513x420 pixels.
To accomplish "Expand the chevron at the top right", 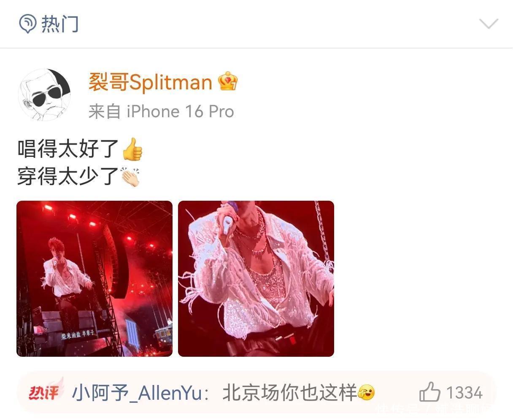I will point(489,24).
